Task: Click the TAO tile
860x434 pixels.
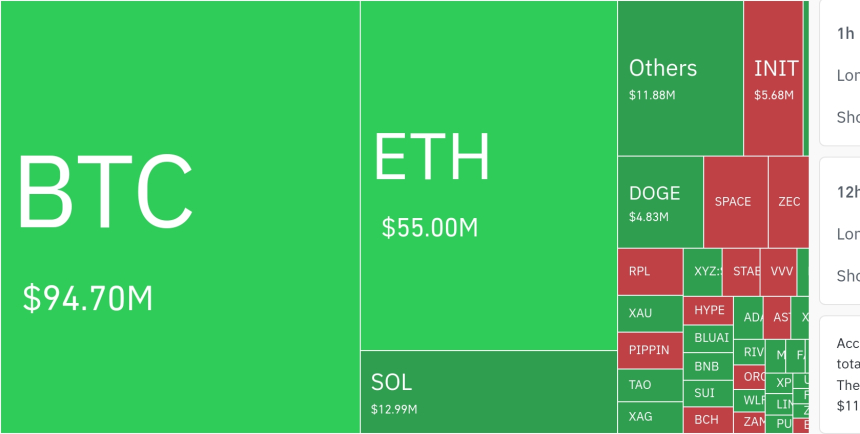Action: click(649, 384)
